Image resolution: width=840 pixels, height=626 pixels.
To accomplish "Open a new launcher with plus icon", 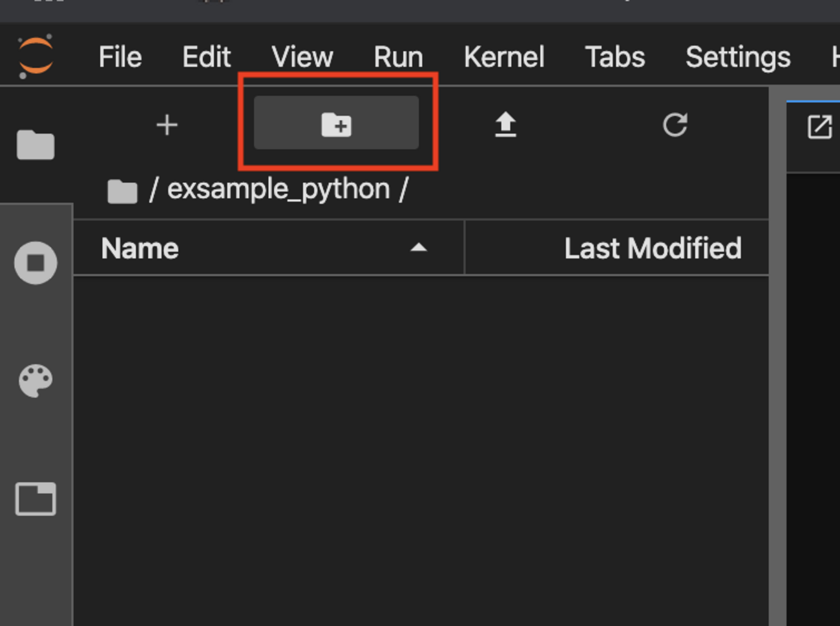I will [167, 125].
